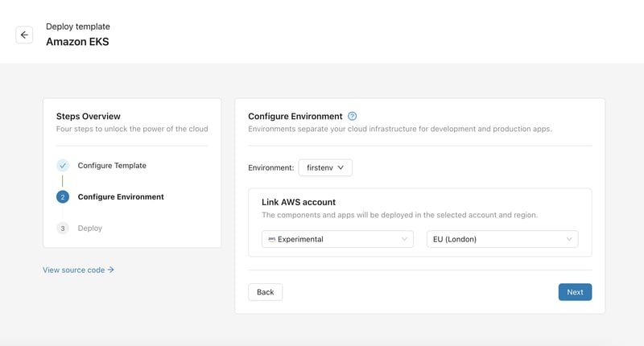
Task: Select Configure Environment step label
Action: 121,197
